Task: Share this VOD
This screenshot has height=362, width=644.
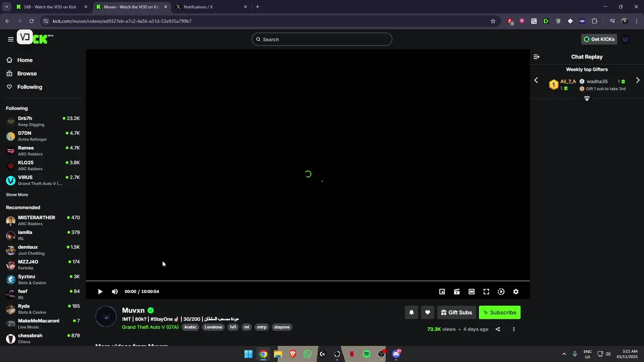Action: [x=498, y=329]
